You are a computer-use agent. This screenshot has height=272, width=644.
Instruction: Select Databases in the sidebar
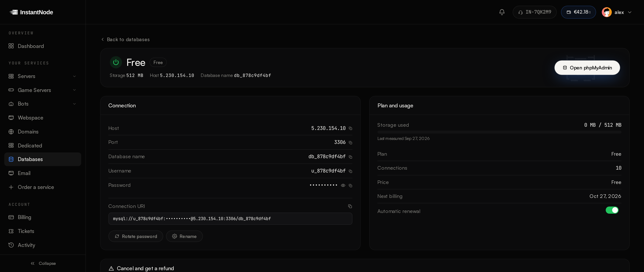43,159
